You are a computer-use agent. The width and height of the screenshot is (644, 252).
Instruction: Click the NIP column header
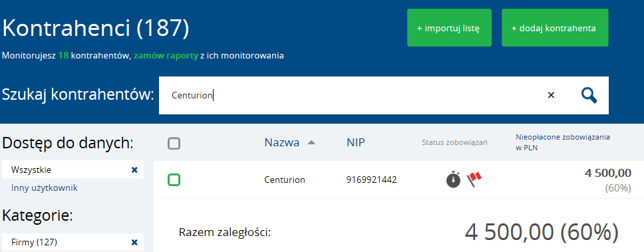356,143
